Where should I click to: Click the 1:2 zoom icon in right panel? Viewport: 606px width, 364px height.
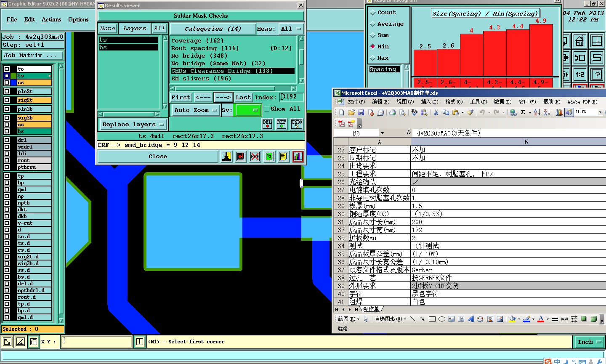pos(580,74)
